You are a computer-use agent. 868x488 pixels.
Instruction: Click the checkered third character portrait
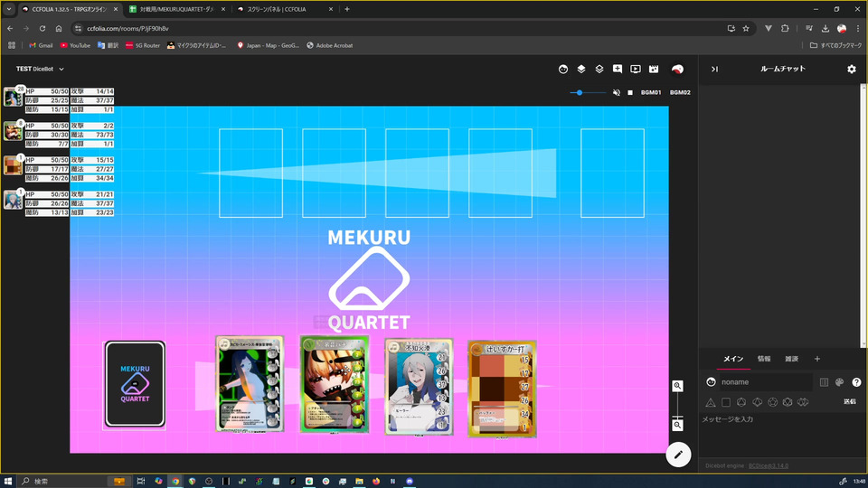(x=13, y=165)
